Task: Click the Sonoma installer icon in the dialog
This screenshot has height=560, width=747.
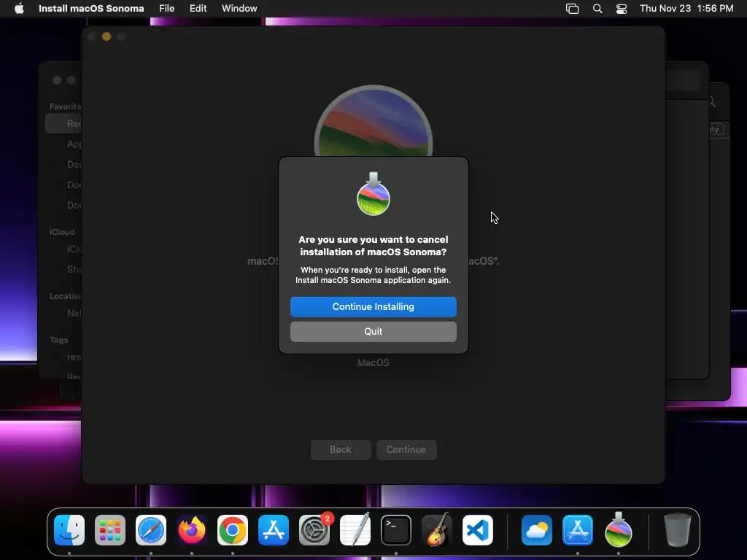Action: [x=373, y=194]
